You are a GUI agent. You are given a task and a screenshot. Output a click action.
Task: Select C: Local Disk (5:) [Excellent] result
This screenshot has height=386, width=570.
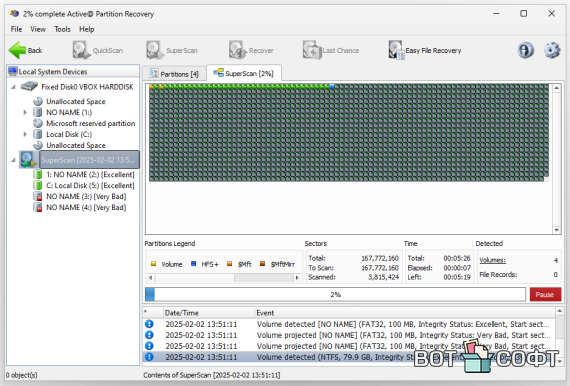[x=90, y=185]
